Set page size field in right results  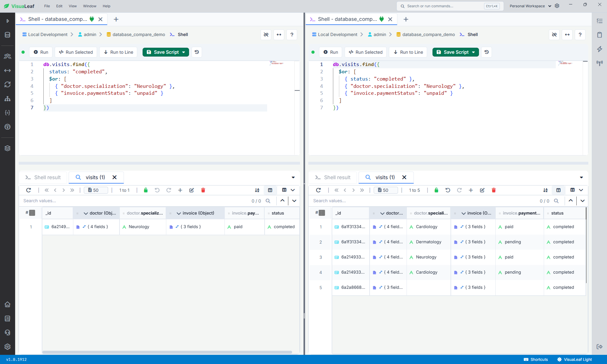click(386, 190)
